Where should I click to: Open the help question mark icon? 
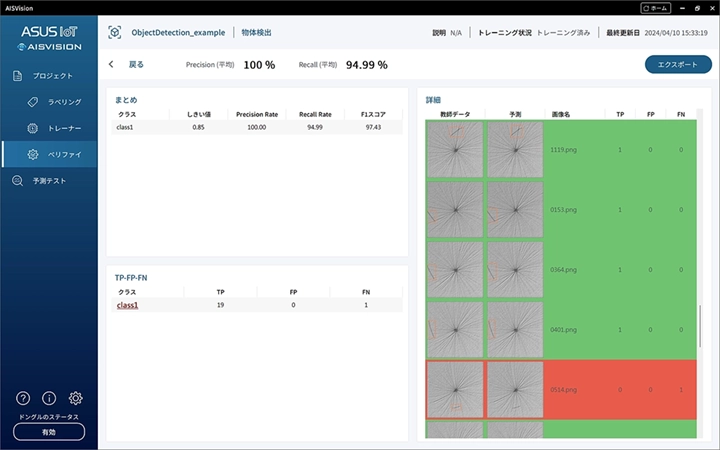coord(23,398)
